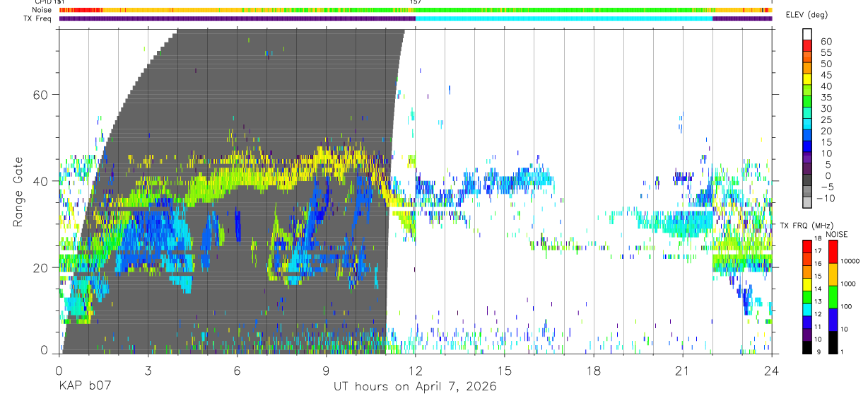
Task: Select the x-axis tick label "12"
Action: tap(415, 370)
